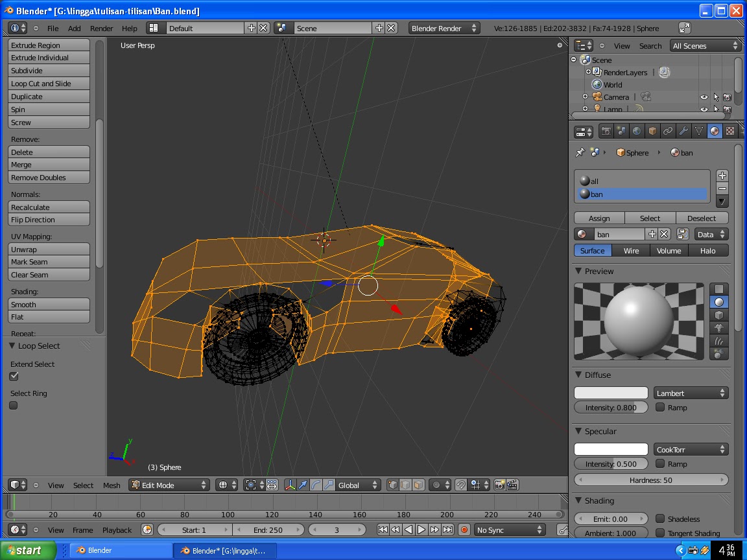This screenshot has width=747, height=560.
Task: Adjust the Hardness: 50 slider
Action: pos(651,480)
